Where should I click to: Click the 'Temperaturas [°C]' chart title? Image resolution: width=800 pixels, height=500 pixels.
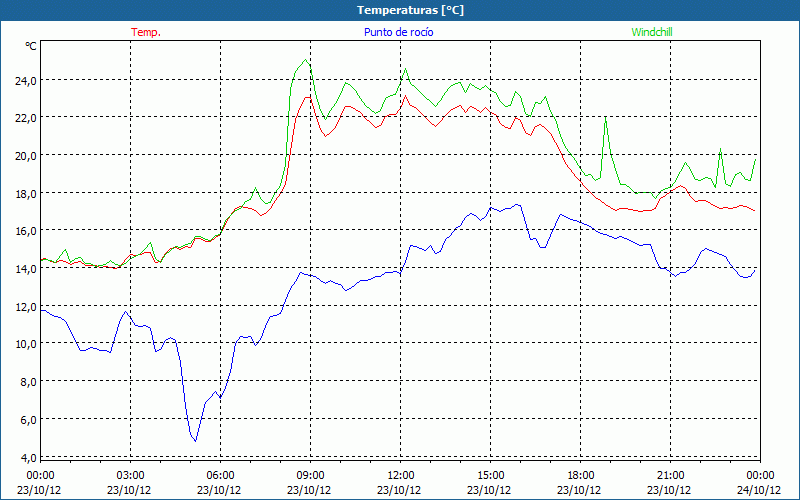coord(410,10)
